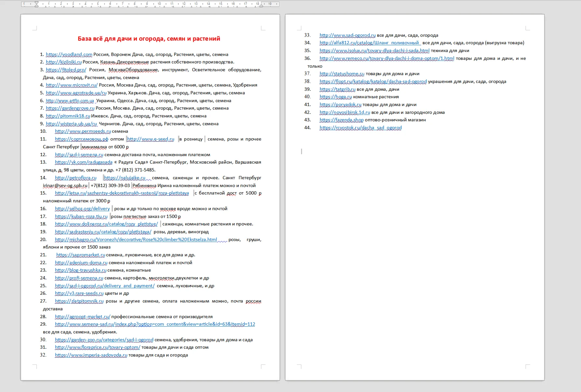Click the www.imperia-sadovoda.ru link
The width and height of the screenshot is (581, 392).
(91, 355)
